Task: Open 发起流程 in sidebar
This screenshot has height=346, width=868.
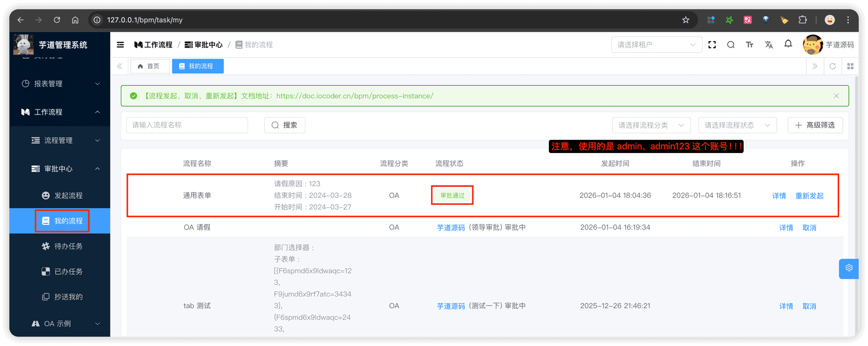Action: 60,196
